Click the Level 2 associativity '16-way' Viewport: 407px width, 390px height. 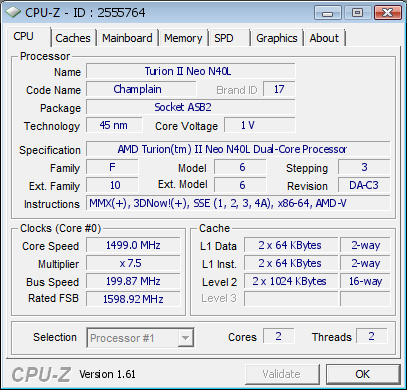point(365,281)
